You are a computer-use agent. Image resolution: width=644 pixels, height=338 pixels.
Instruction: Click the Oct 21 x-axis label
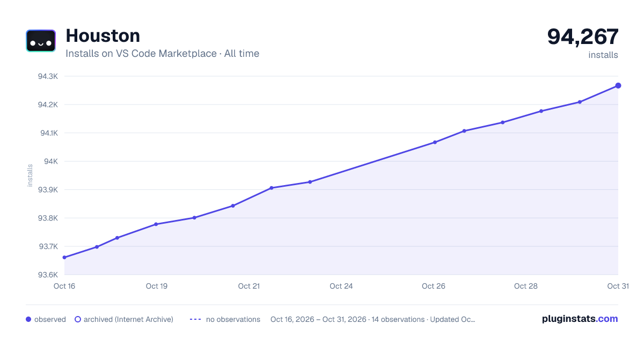[249, 286]
